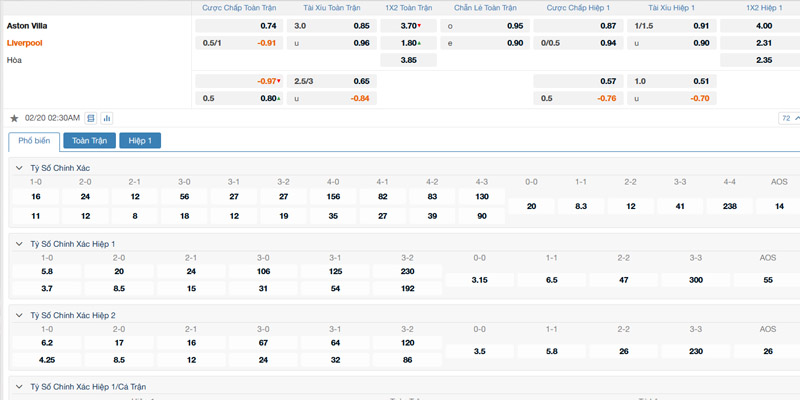
Task: Select first-half correct score odds 3.7
Action: (47, 289)
